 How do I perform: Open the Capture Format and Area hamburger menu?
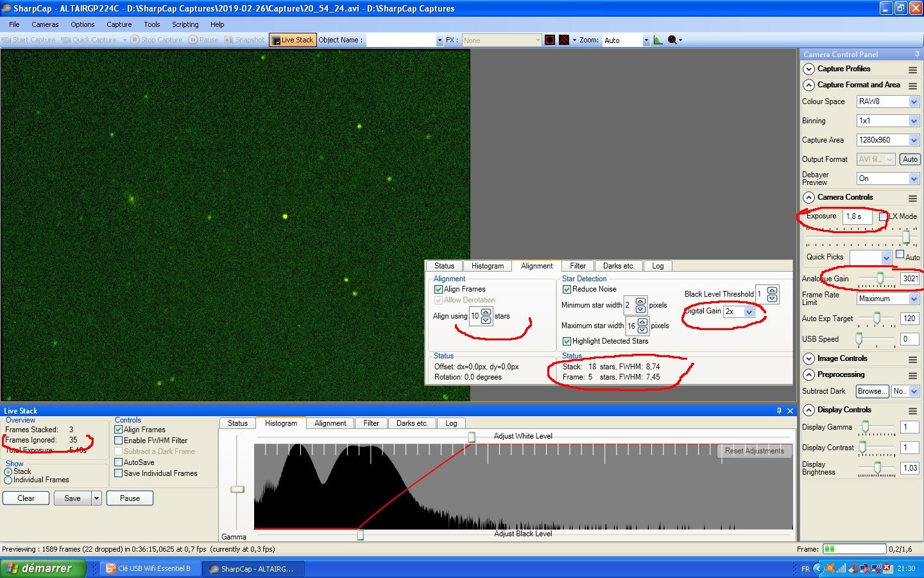pyautogui.click(x=912, y=85)
